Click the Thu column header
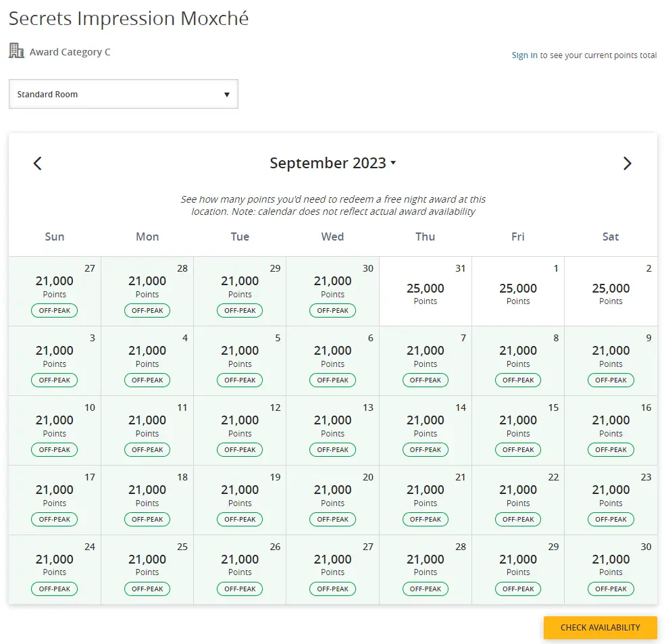This screenshot has height=644, width=664. 425,237
